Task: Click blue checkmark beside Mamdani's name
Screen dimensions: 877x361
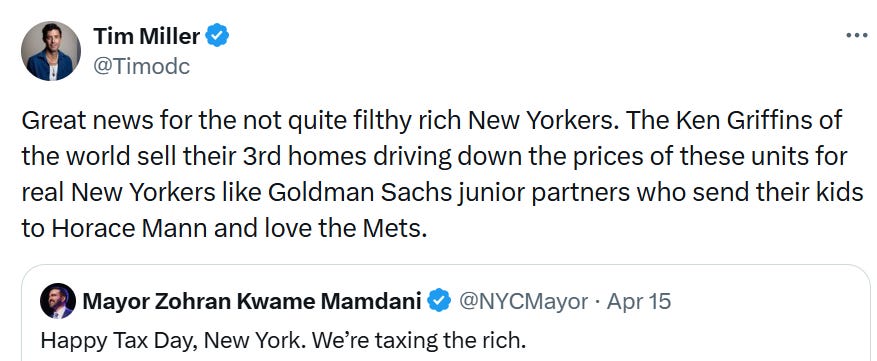Action: [x=439, y=301]
